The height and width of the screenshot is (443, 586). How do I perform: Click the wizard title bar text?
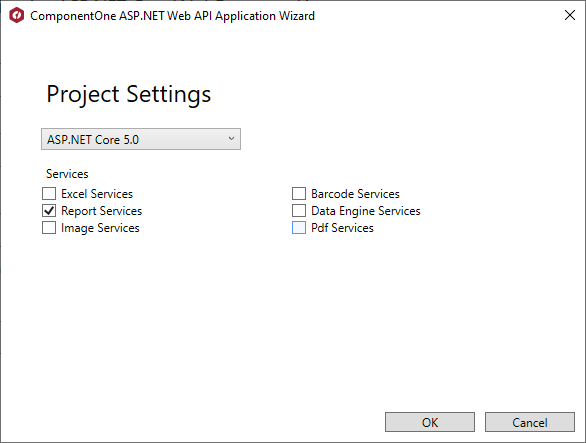(x=173, y=16)
